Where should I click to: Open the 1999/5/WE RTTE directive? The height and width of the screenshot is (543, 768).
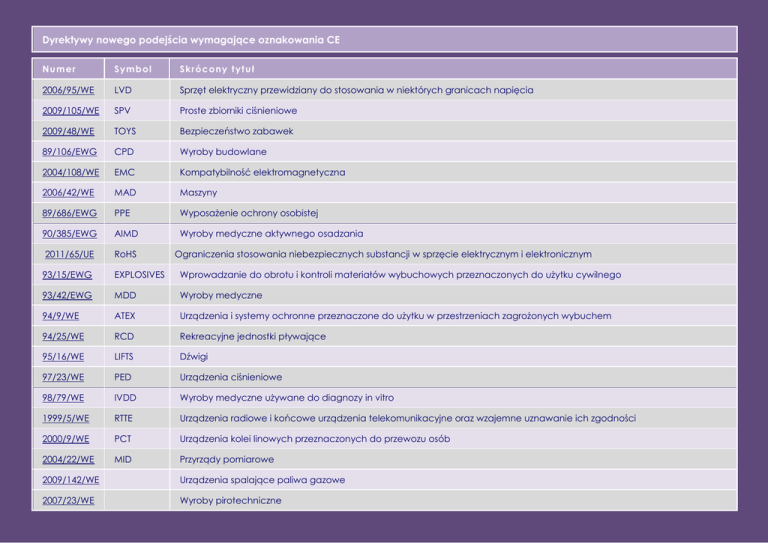click(x=66, y=418)
